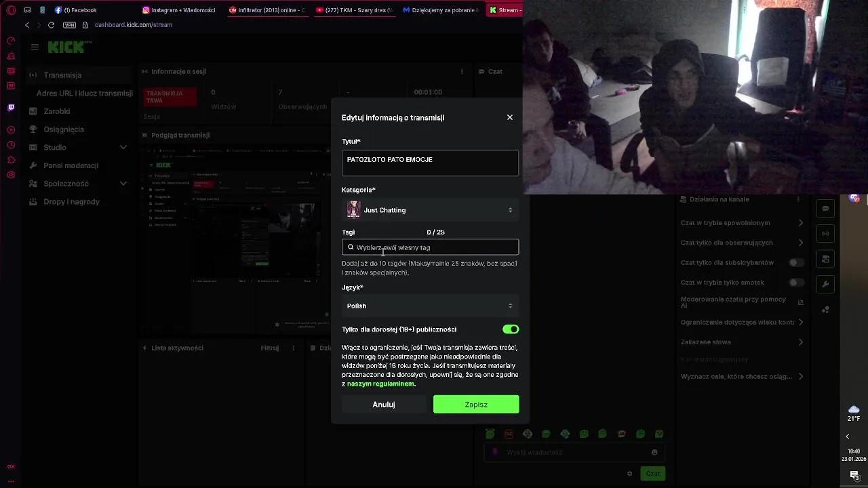Open History clock icon in sidebar

tap(11, 145)
